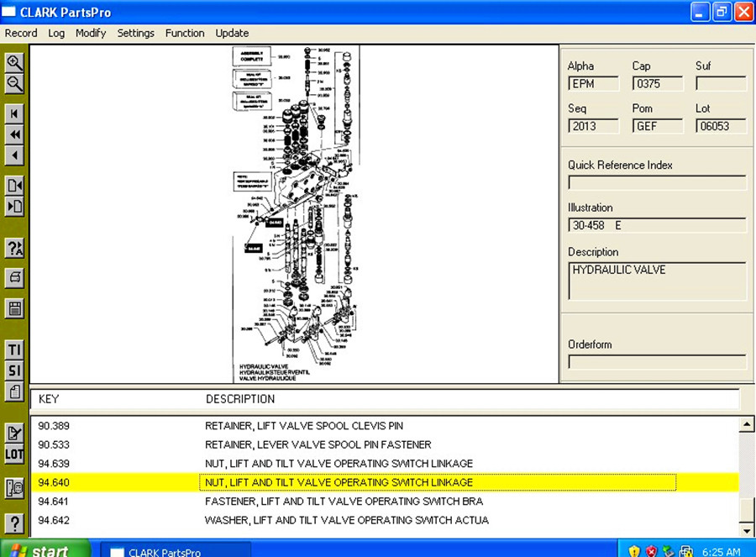
Task: Click the Seq field containing 2013
Action: [593, 126]
